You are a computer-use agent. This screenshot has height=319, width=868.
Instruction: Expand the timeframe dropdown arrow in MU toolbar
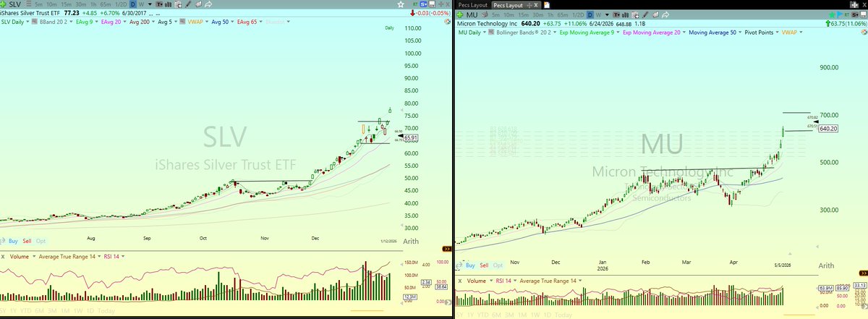coord(607,15)
